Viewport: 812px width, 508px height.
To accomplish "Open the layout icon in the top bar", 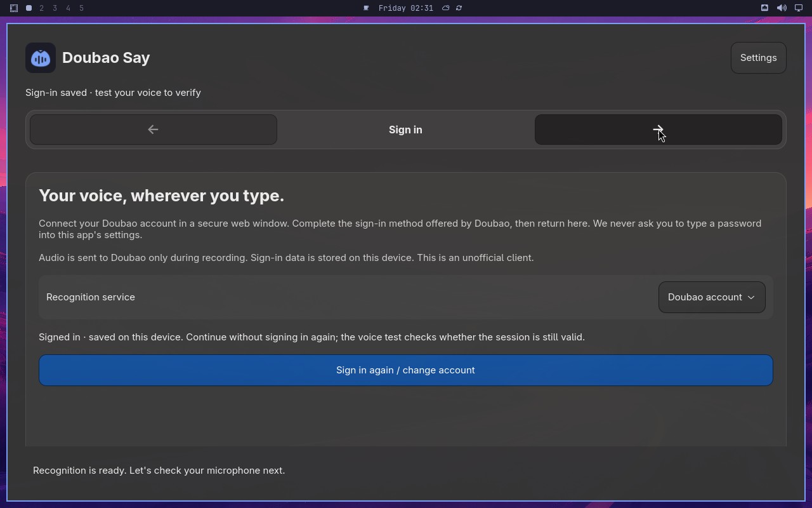I will click(13, 8).
